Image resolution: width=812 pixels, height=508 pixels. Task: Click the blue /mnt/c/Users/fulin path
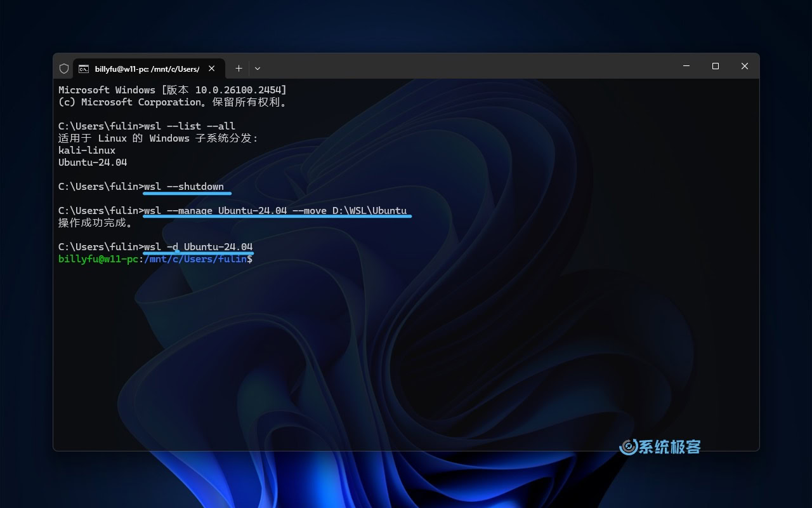coord(195,259)
